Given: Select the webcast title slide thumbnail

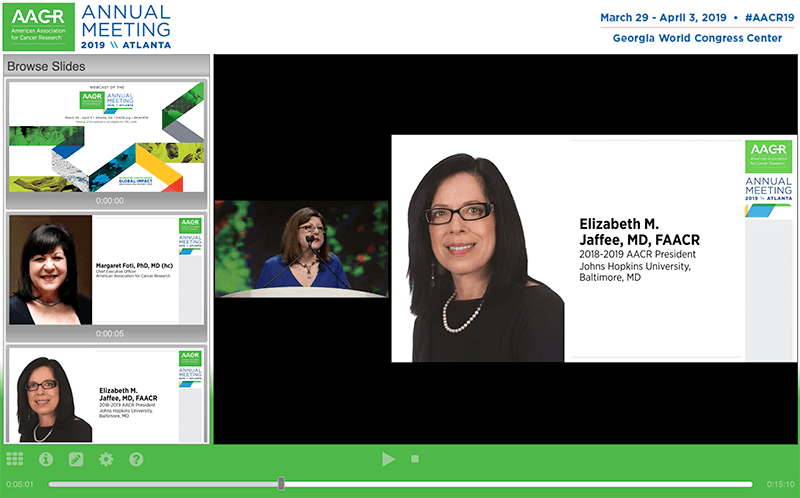Looking at the screenshot, I should (x=107, y=137).
